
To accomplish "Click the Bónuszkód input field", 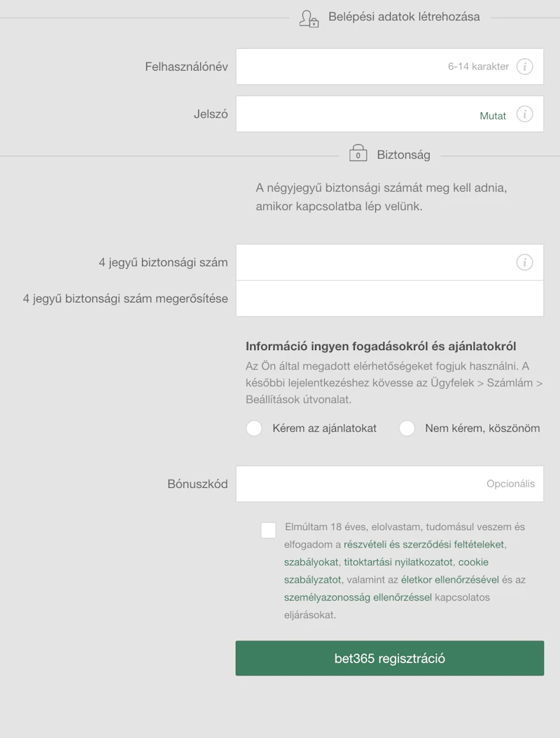I will (x=357, y=484).
